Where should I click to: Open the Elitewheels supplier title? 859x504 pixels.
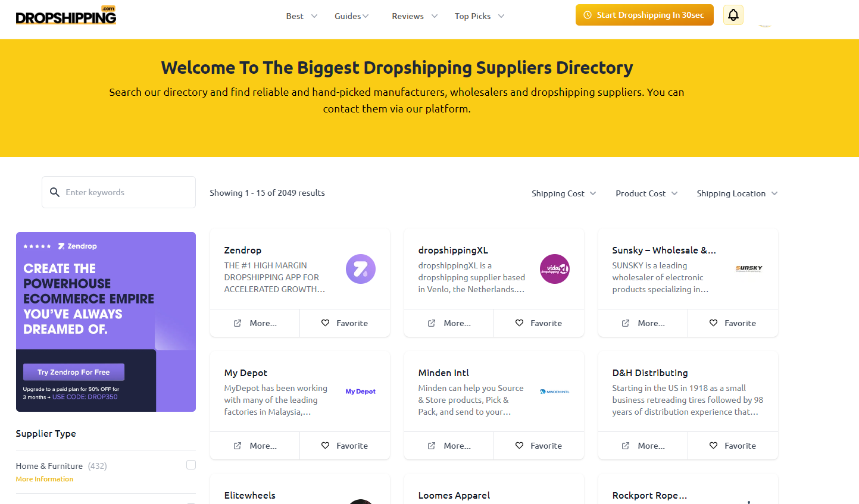(x=250, y=496)
